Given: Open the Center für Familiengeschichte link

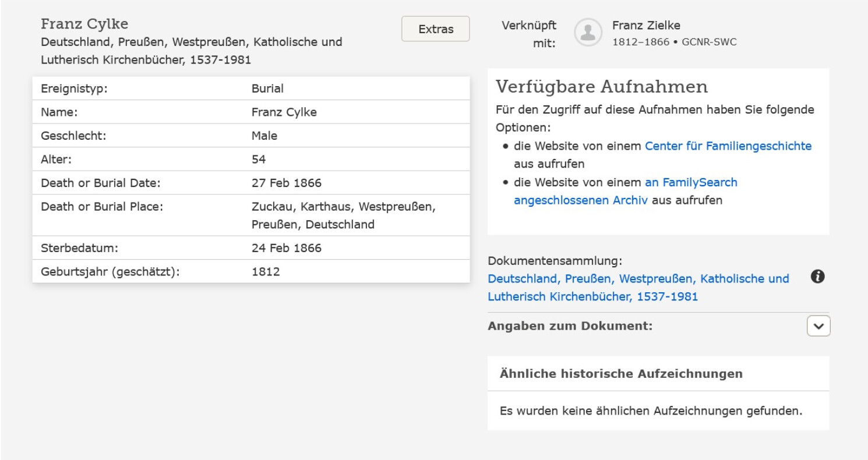Looking at the screenshot, I should click(728, 146).
